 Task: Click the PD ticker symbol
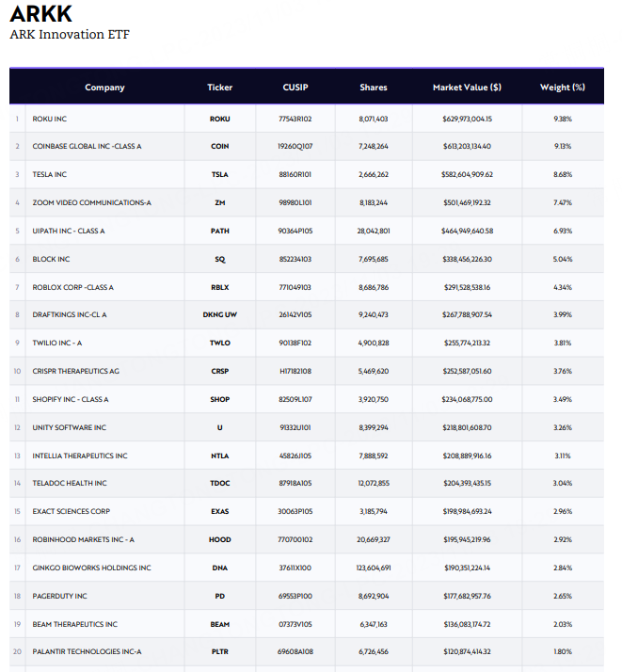220,597
